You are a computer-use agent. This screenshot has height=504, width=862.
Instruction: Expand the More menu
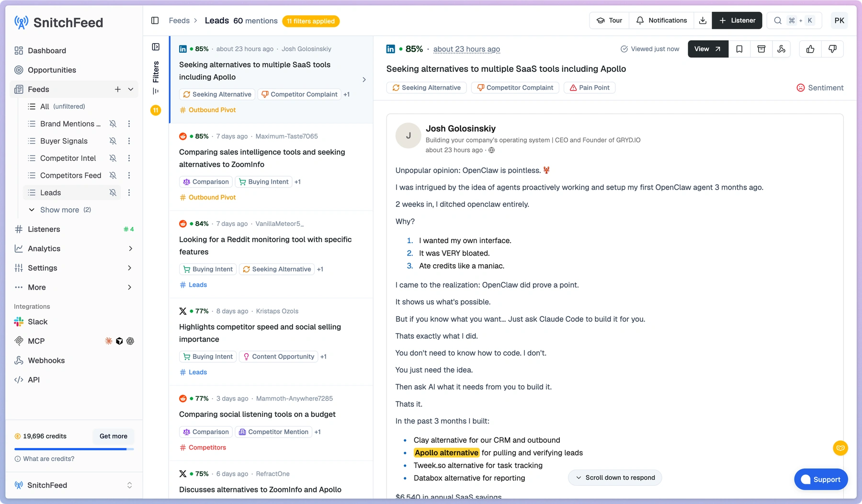point(130,287)
